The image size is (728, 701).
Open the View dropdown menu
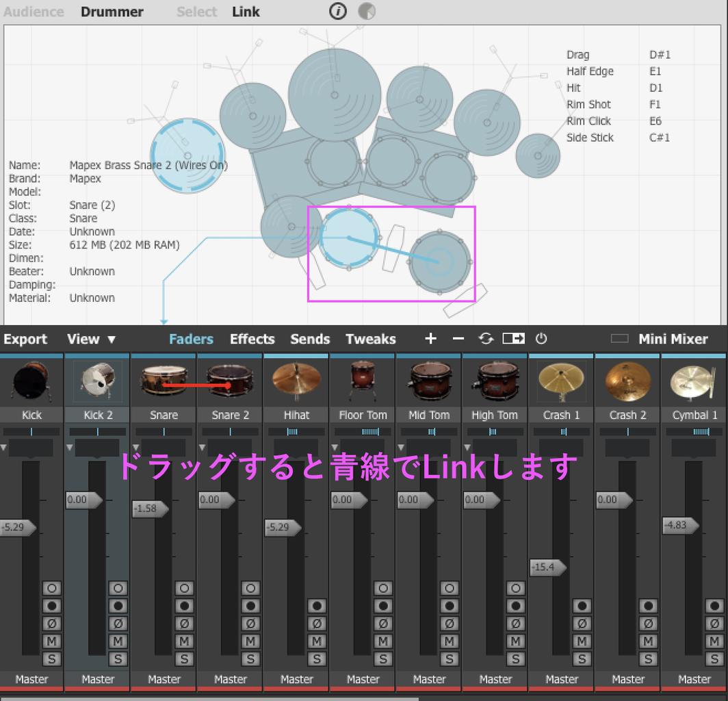[x=91, y=339]
